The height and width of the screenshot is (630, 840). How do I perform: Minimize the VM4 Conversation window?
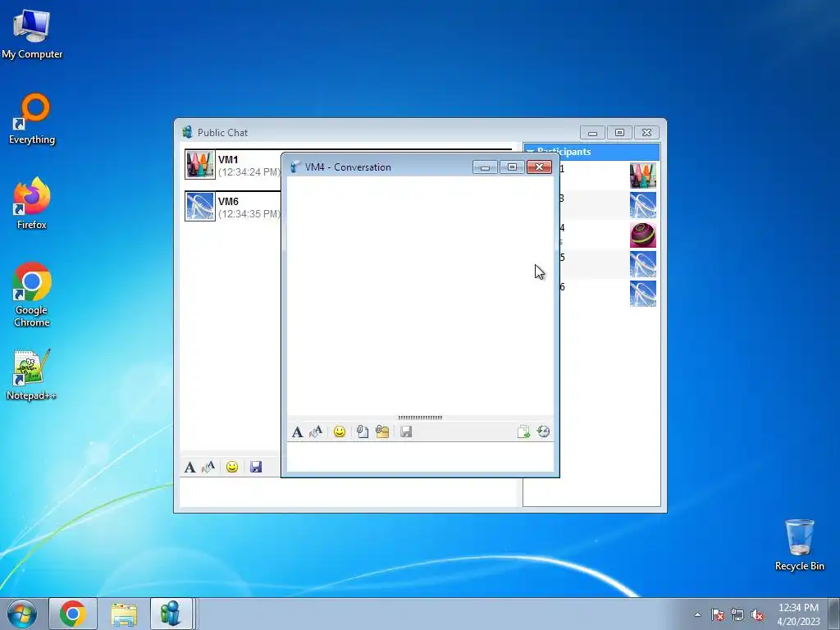[486, 167]
